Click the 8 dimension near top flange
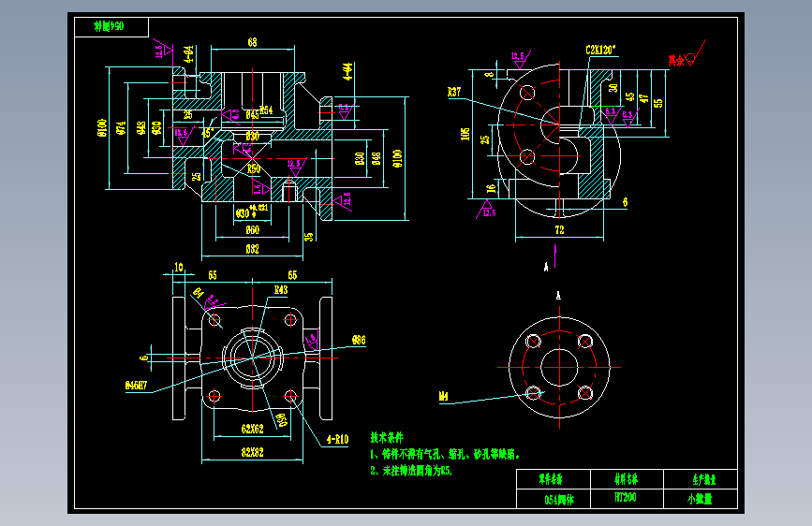Viewport: 812px width, 526px height. tap(489, 75)
